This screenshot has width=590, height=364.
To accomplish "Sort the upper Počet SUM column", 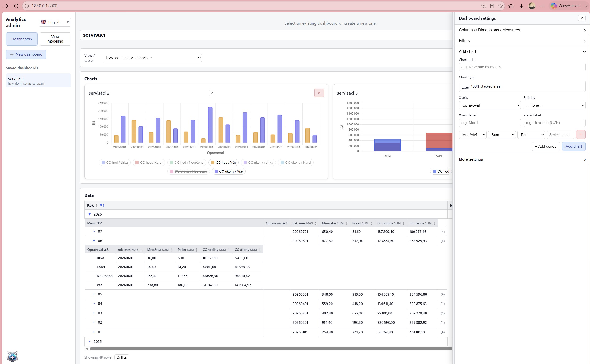I will (x=371, y=223).
